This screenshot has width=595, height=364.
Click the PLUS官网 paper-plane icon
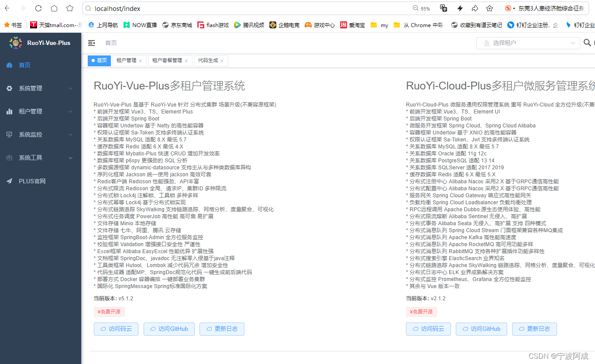pyautogui.click(x=10, y=181)
